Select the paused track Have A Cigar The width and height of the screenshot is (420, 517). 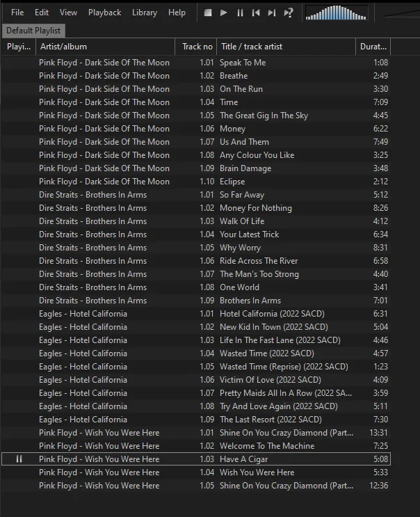pyautogui.click(x=196, y=459)
